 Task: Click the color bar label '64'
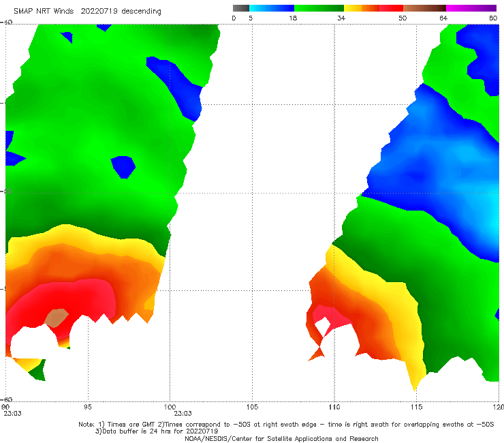tap(443, 18)
